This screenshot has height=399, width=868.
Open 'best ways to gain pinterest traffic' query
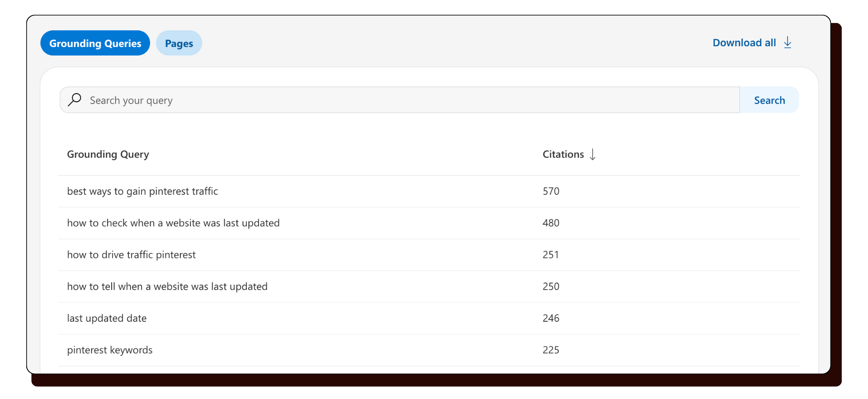[x=142, y=191]
